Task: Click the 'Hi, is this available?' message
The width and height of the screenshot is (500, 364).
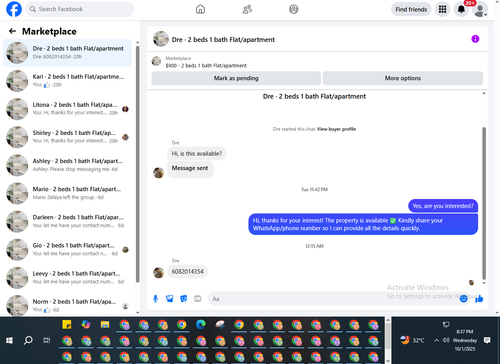Action: click(x=197, y=154)
